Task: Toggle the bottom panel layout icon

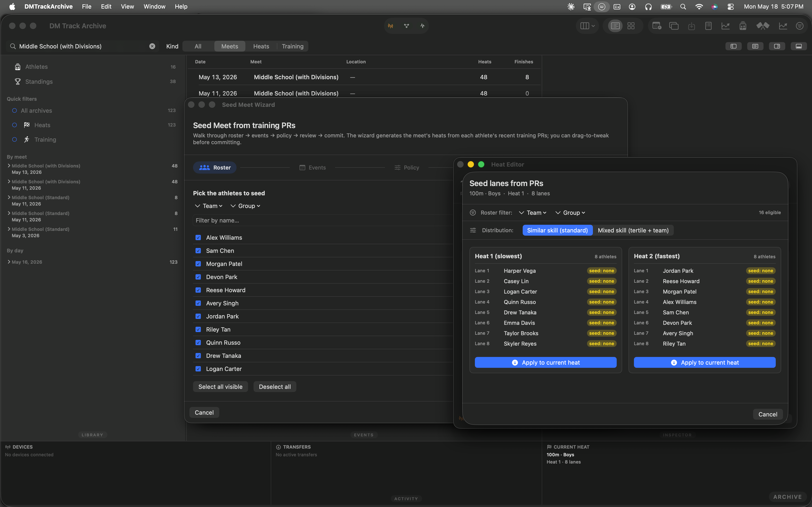Action: [799, 46]
